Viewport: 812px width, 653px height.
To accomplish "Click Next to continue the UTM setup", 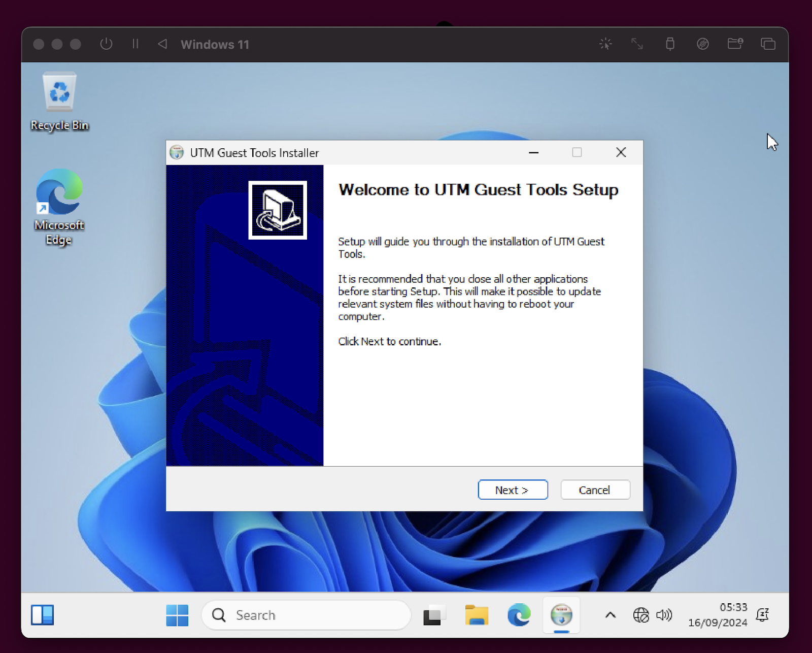I will tap(513, 490).
